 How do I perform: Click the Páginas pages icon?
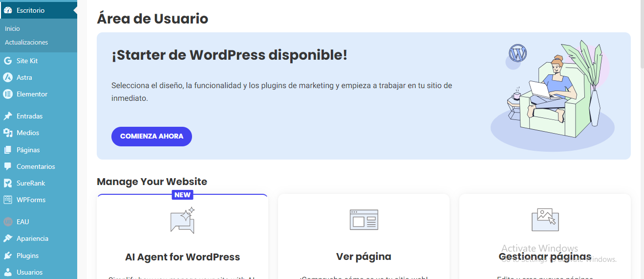point(7,150)
